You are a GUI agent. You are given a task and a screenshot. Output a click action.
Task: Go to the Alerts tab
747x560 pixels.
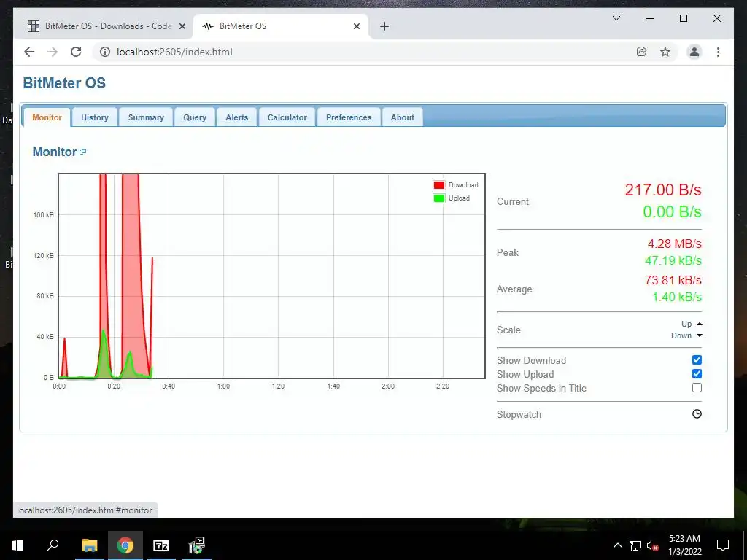tap(237, 117)
